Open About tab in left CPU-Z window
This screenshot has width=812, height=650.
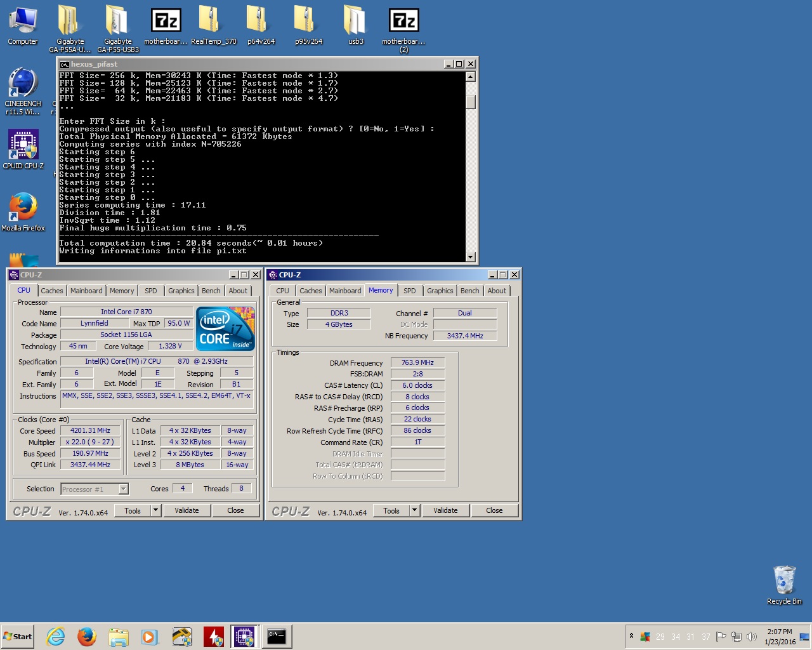click(x=239, y=291)
